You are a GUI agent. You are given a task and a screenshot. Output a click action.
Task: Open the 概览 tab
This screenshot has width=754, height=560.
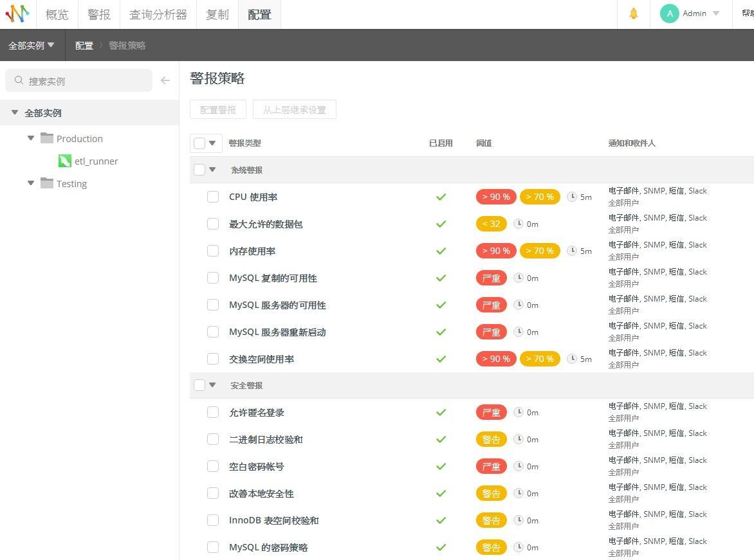(x=57, y=14)
